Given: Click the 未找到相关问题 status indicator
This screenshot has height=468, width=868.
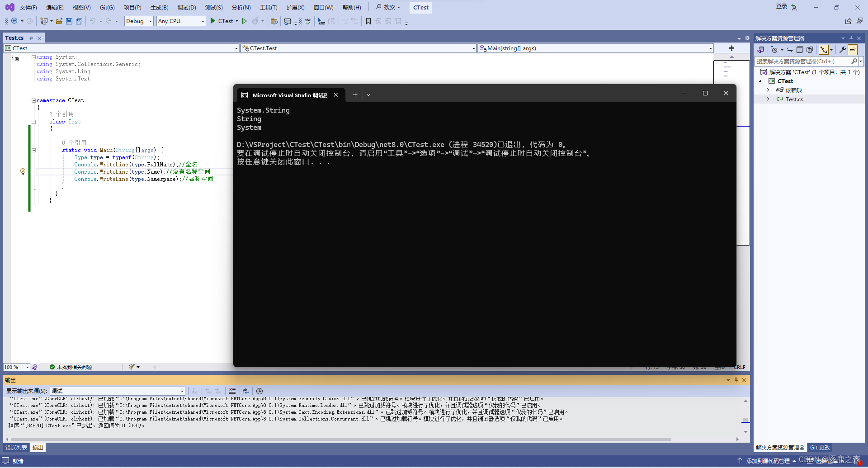Looking at the screenshot, I should [x=71, y=367].
